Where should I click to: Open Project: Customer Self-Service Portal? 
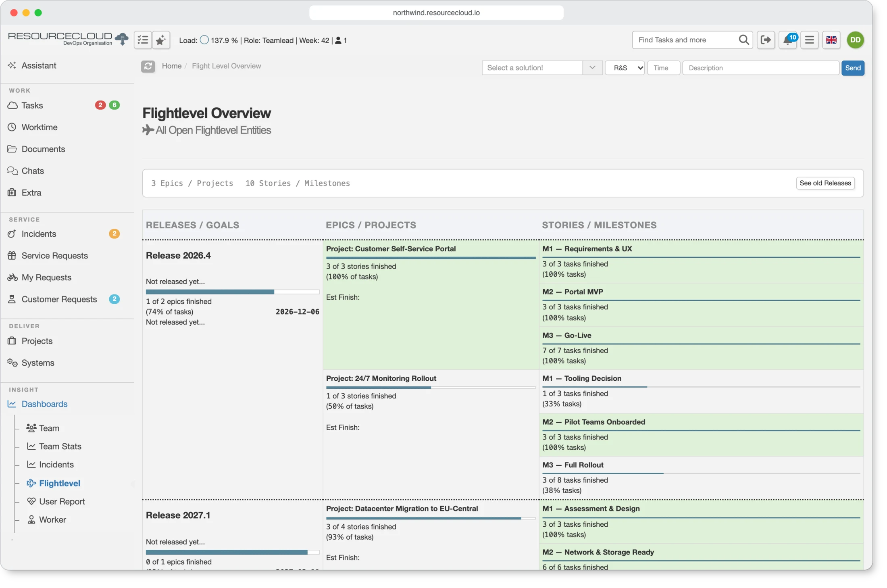[391, 249]
